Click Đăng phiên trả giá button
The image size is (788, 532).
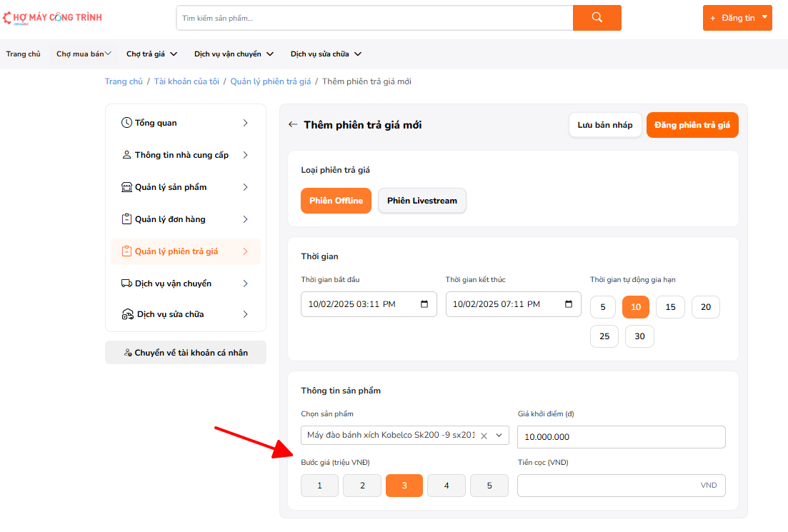coord(692,125)
